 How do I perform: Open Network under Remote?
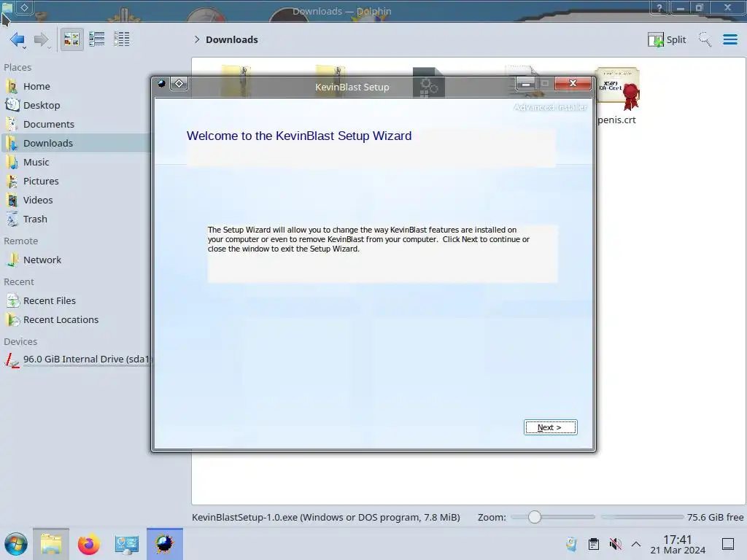point(76,260)
